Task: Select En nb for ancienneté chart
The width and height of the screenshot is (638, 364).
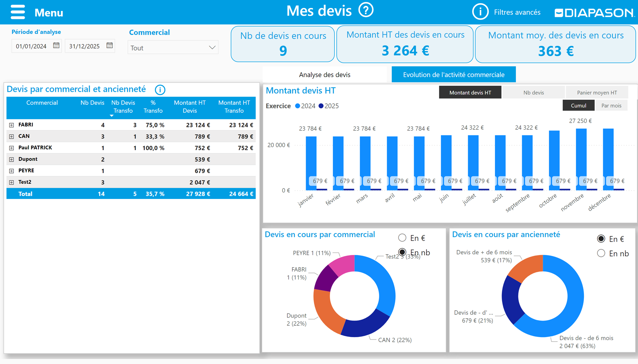Action: [x=601, y=253]
